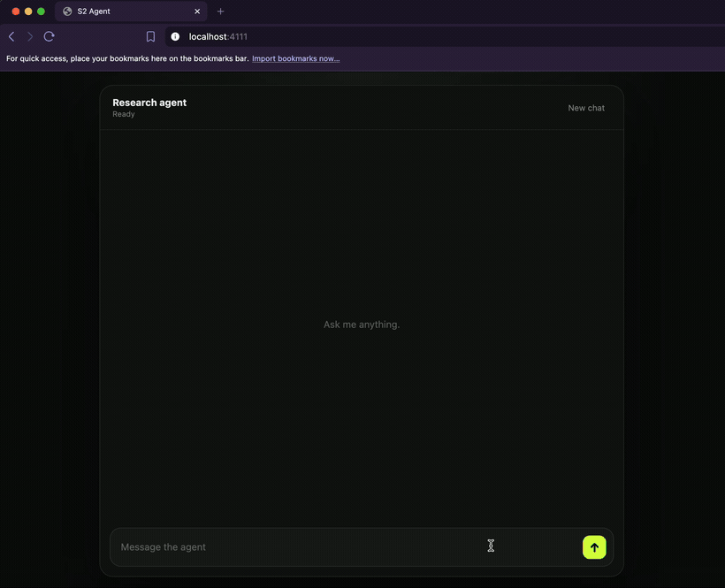Bookmark this page with the bookmark icon

coord(150,36)
